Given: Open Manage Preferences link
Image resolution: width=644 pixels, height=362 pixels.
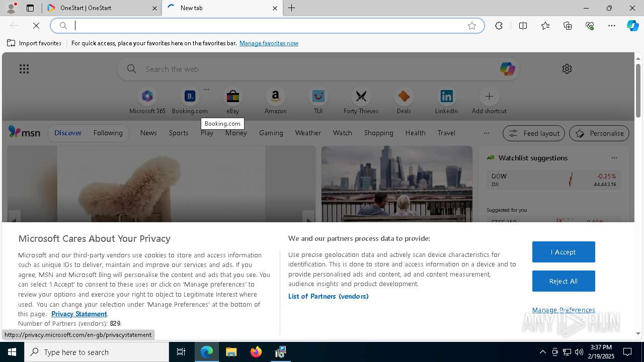Looking at the screenshot, I should coord(563,310).
